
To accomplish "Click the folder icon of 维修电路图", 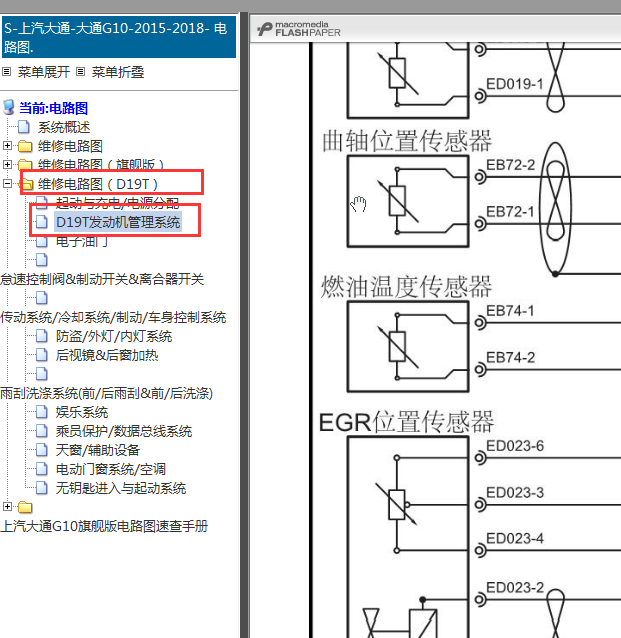I will tap(25, 146).
